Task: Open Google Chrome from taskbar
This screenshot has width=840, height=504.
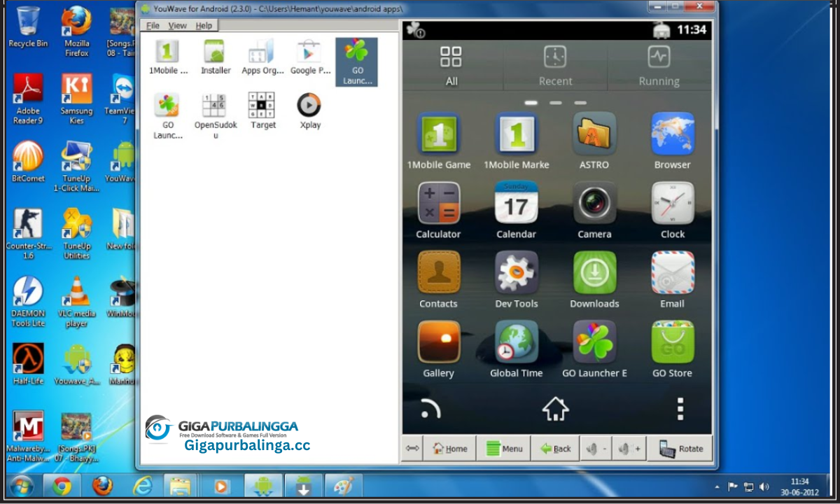Action: tap(62, 486)
